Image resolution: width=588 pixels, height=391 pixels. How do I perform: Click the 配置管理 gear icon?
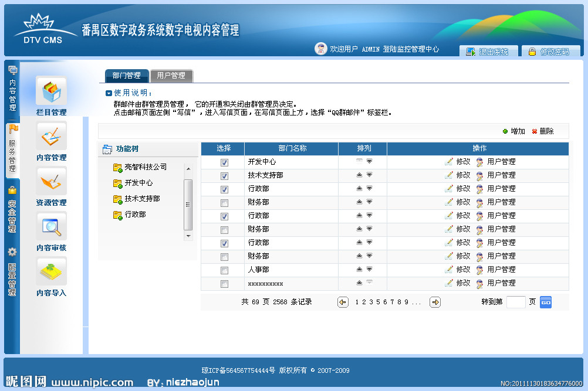click(12, 252)
